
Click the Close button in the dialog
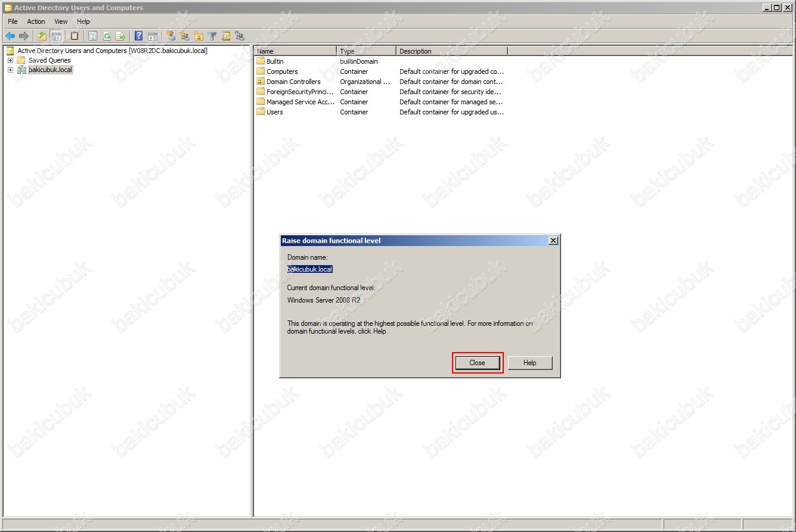(478, 363)
